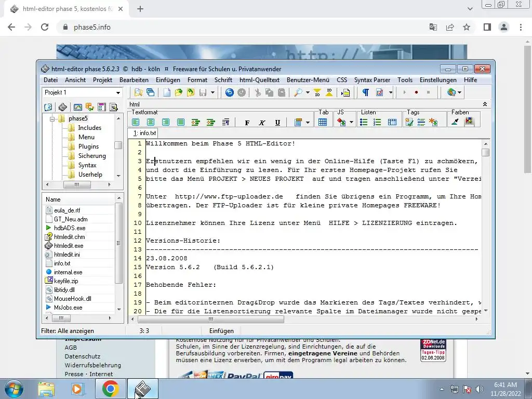Open the browser preview dropdown arrow
This screenshot has height=399, width=532.
[460, 92]
